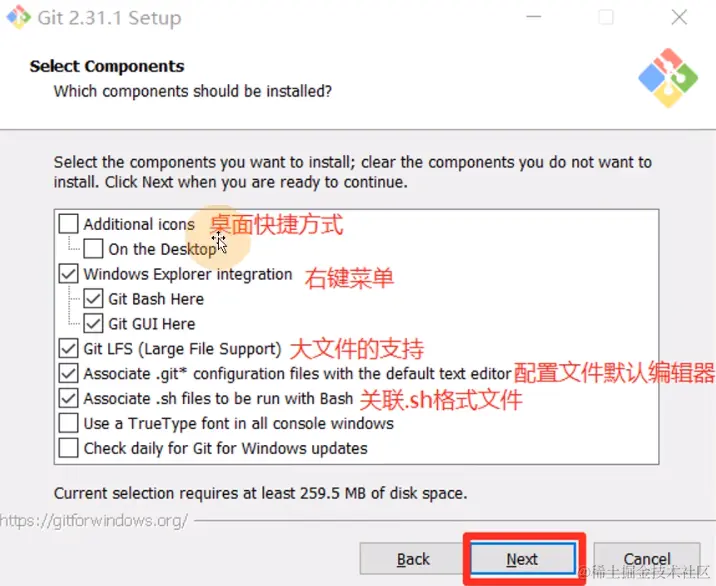Enable TrueType font in console windows

(x=68, y=423)
